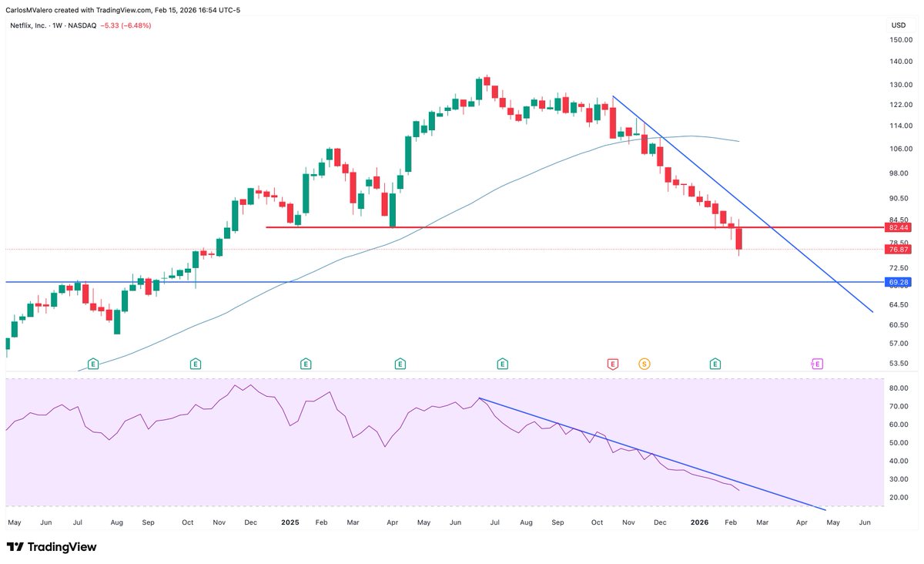Click the January 2026 earnings badge
924x564 pixels.
pyautogui.click(x=716, y=363)
